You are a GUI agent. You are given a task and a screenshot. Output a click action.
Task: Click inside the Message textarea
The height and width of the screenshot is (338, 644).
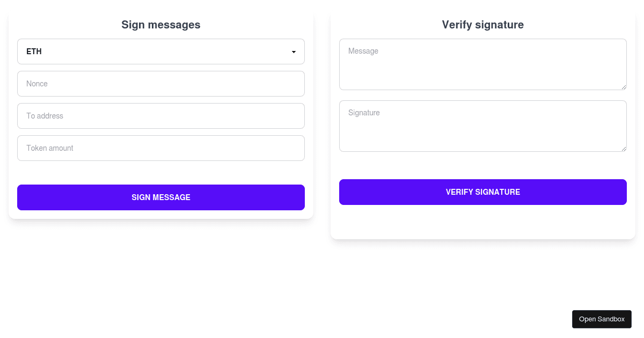pos(483,64)
